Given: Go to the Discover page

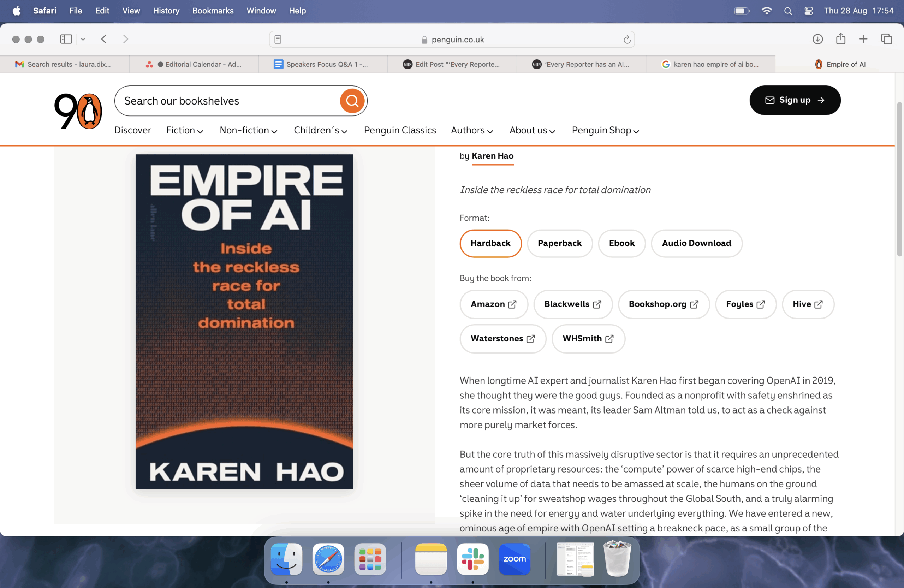Looking at the screenshot, I should pyautogui.click(x=132, y=130).
